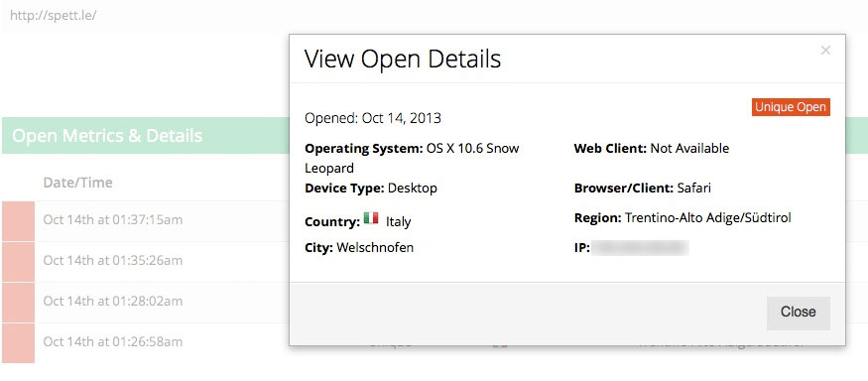
Task: Click the Close button
Action: (798, 313)
